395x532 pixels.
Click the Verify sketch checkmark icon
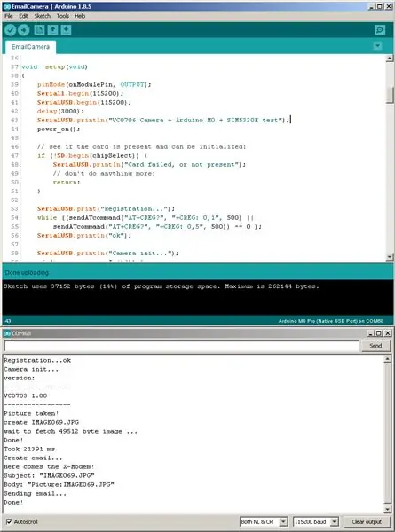click(x=10, y=30)
